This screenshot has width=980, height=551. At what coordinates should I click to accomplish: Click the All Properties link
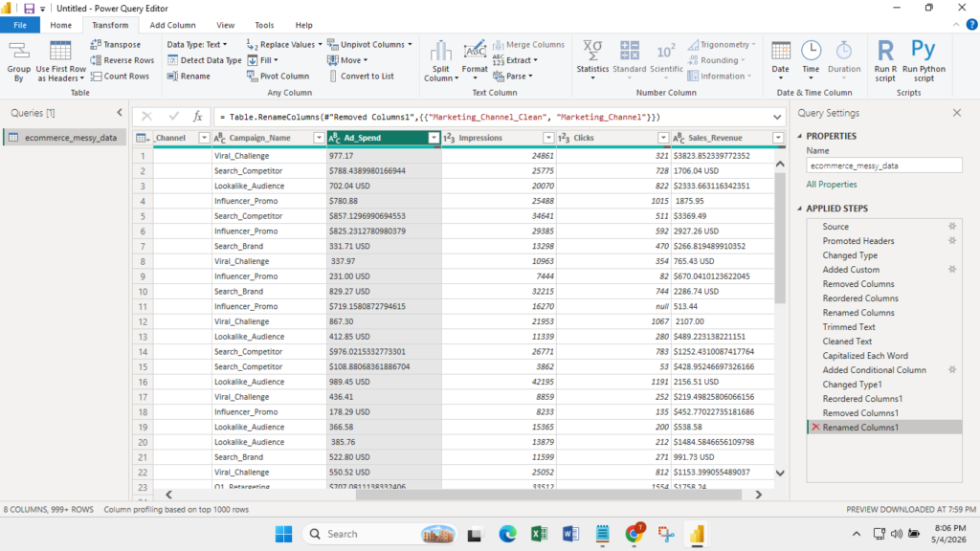tap(832, 185)
